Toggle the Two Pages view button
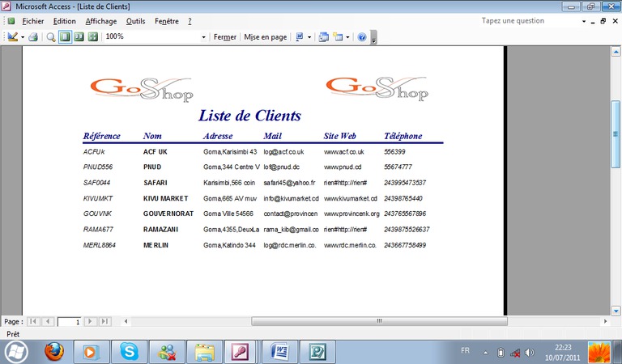 click(x=79, y=37)
